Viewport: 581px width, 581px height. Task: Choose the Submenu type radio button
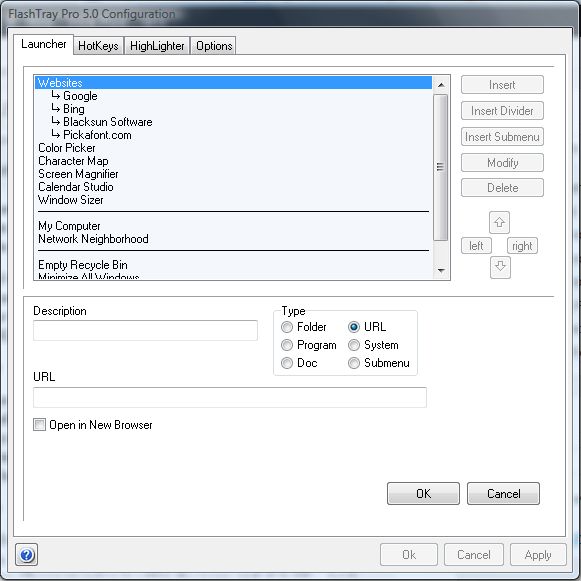click(354, 363)
